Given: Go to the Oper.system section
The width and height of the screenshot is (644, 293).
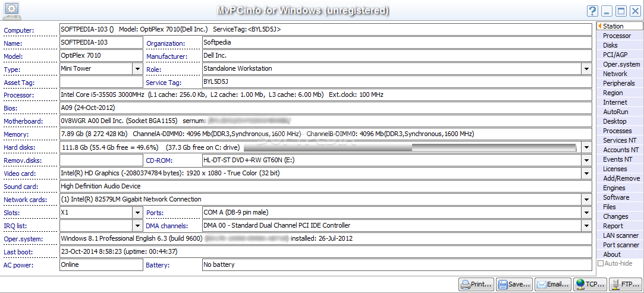Looking at the screenshot, I should 620,64.
